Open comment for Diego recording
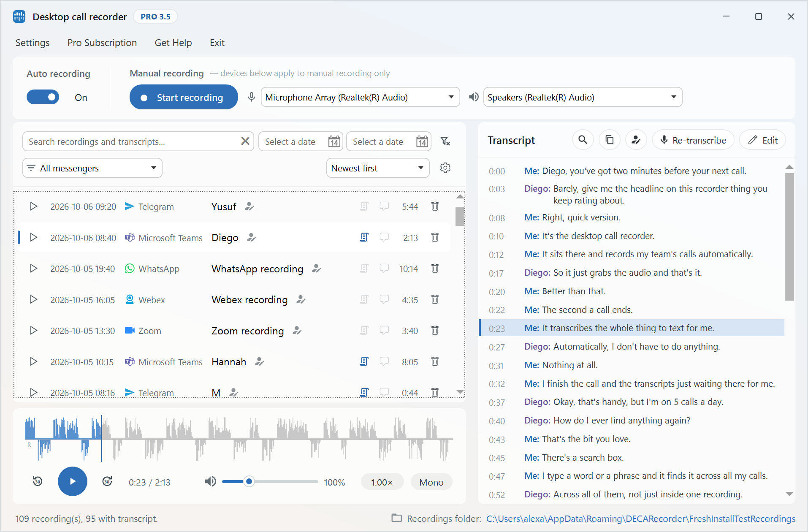 [384, 238]
